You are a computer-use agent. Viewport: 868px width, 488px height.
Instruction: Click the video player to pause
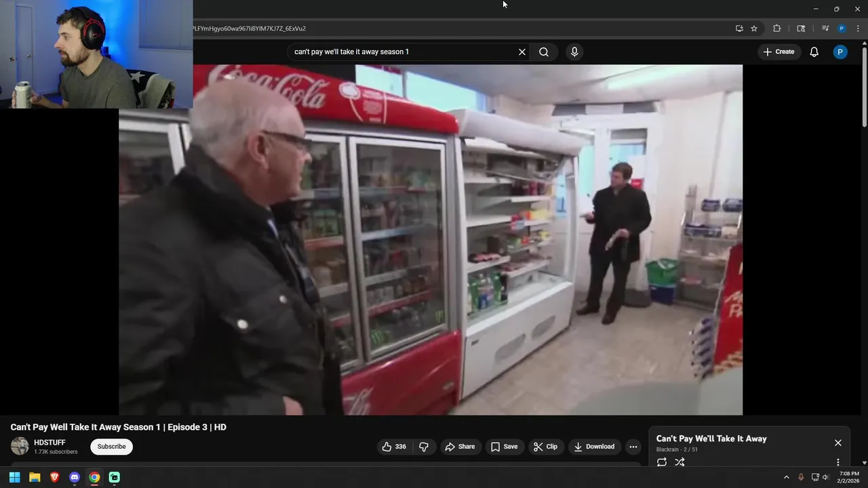click(x=431, y=240)
